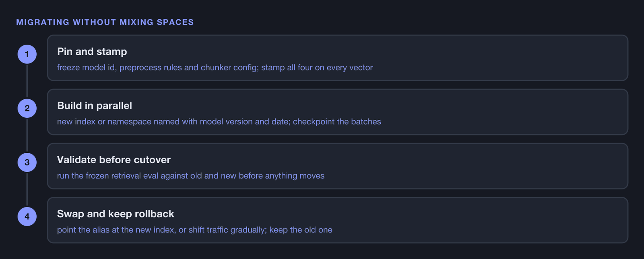The image size is (644, 259).
Task: Click the step 3 circle marker
Action: coord(27,162)
